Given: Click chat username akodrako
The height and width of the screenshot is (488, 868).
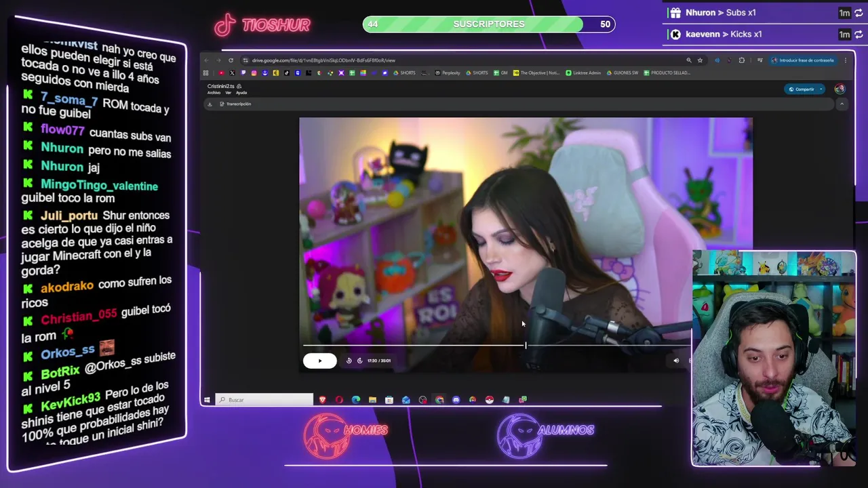Looking at the screenshot, I should click(67, 287).
